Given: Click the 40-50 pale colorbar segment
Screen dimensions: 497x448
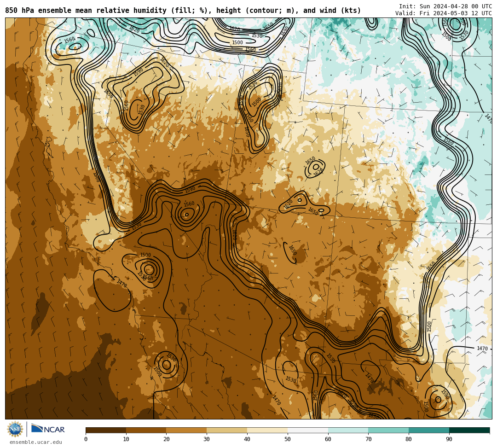Looking at the screenshot, I should 267,430.
